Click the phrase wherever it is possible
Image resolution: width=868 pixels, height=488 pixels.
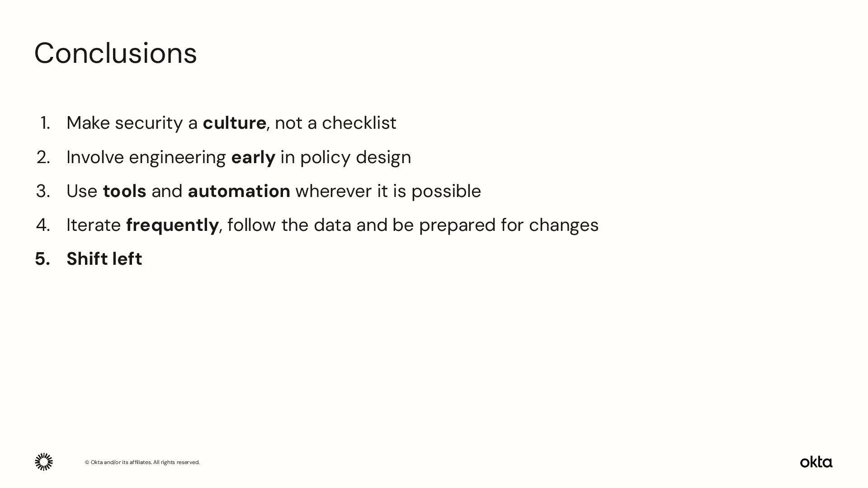388,191
